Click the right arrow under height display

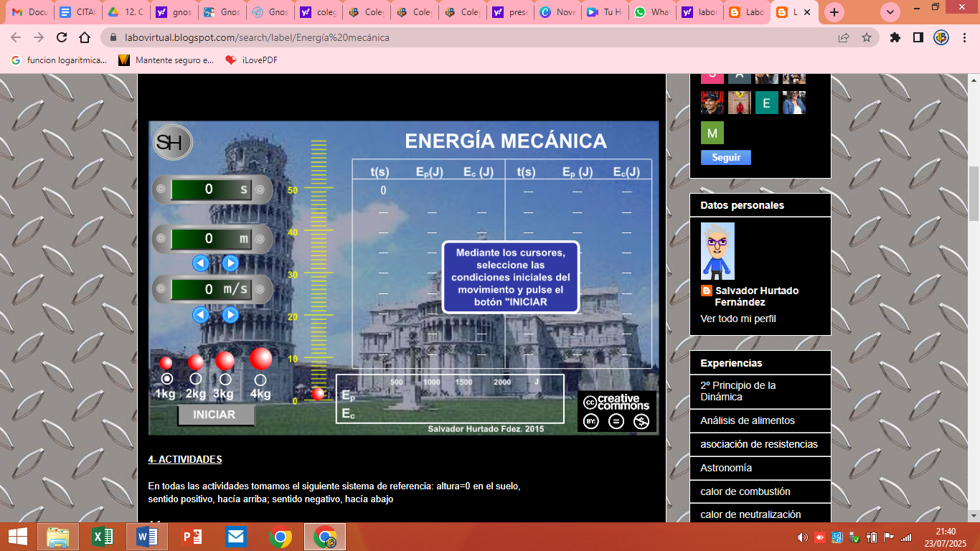230,263
